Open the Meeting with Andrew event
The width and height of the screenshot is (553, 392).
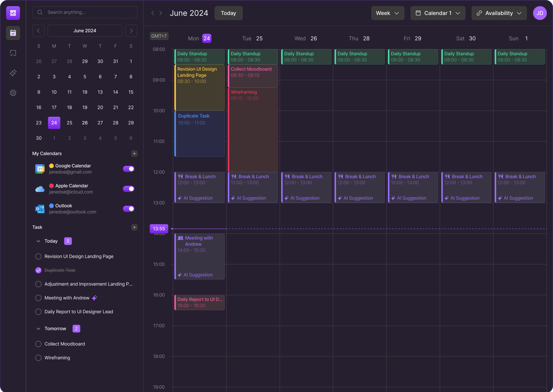(x=199, y=256)
